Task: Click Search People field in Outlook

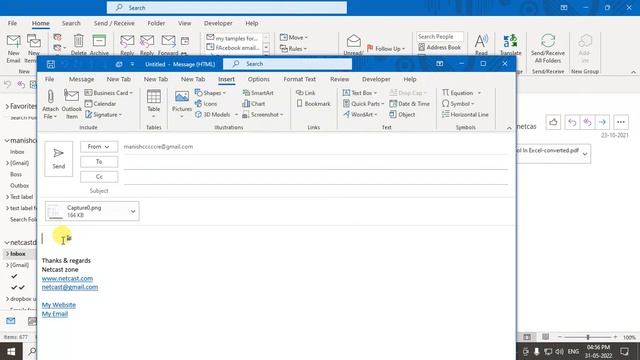Action: pyautogui.click(x=440, y=37)
